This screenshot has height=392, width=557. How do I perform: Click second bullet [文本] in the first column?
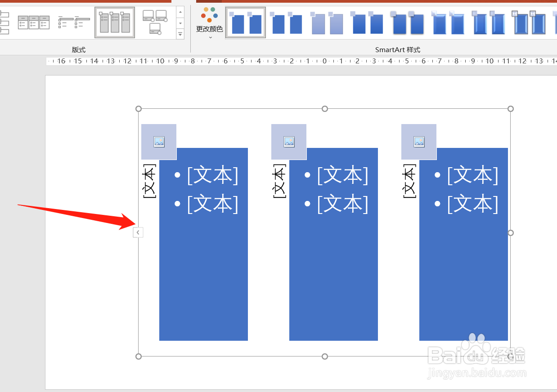(212, 204)
